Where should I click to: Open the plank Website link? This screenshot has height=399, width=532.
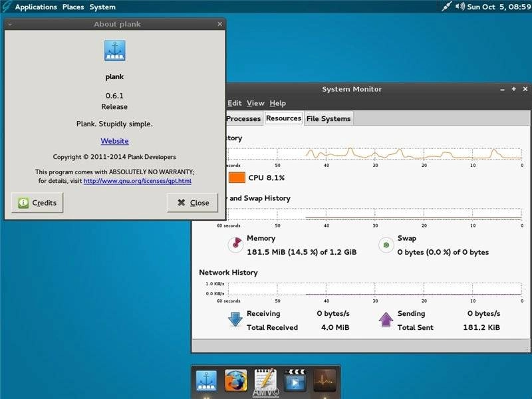[x=114, y=141]
